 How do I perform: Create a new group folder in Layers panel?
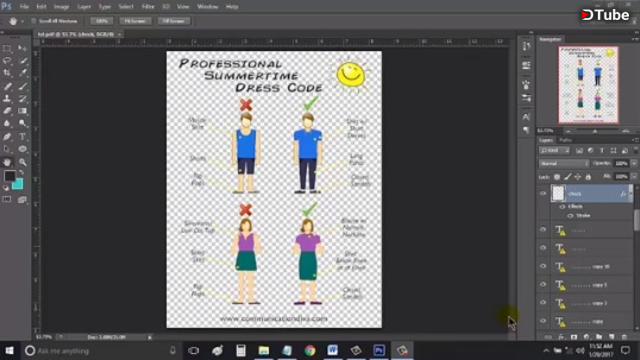click(x=599, y=337)
